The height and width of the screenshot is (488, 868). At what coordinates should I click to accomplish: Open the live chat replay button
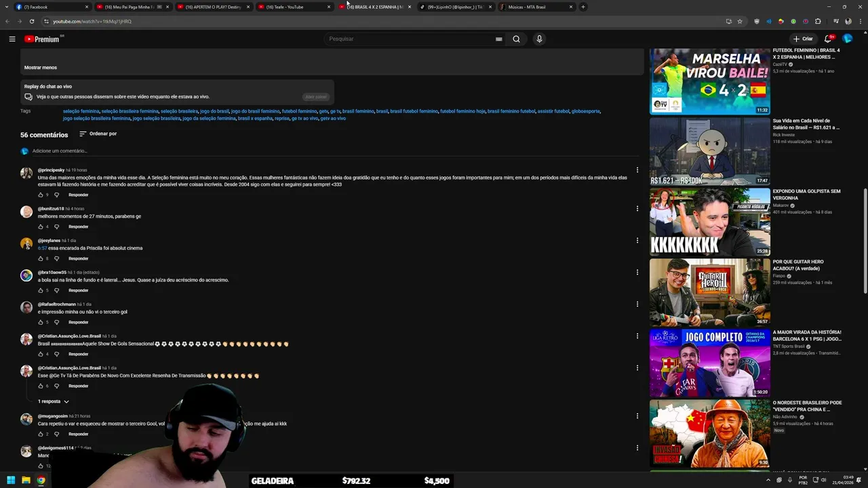[x=315, y=97]
